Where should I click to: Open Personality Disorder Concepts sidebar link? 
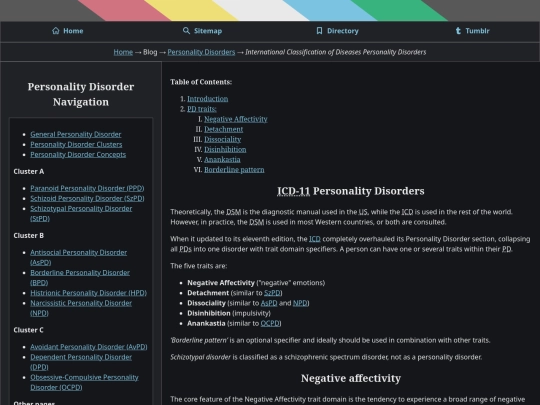78,155
